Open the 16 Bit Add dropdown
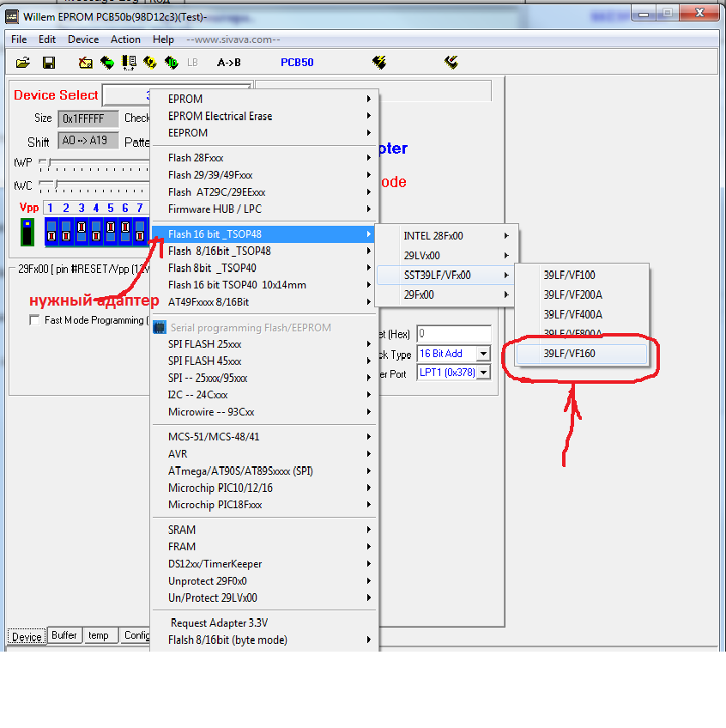The width and height of the screenshot is (726, 728). (483, 354)
